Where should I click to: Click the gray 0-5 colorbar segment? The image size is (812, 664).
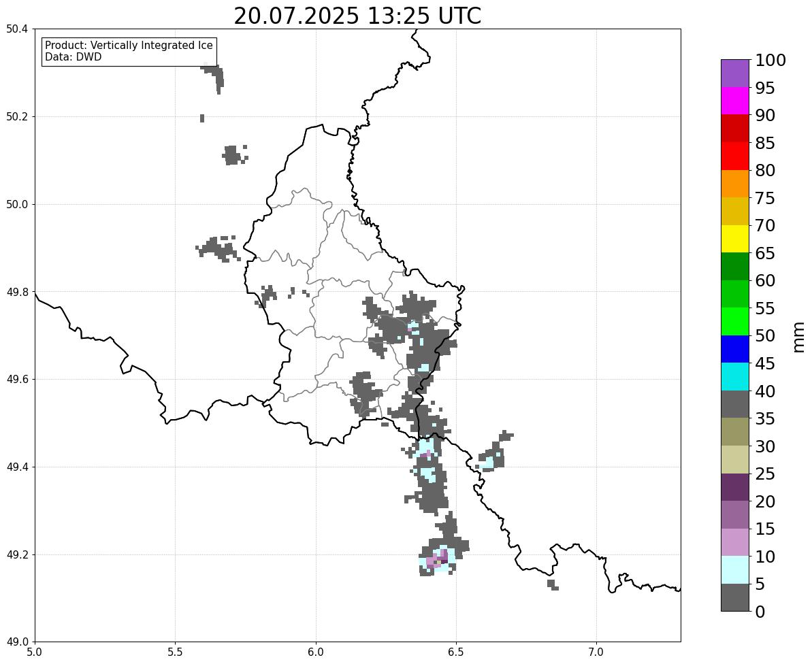[x=735, y=598]
